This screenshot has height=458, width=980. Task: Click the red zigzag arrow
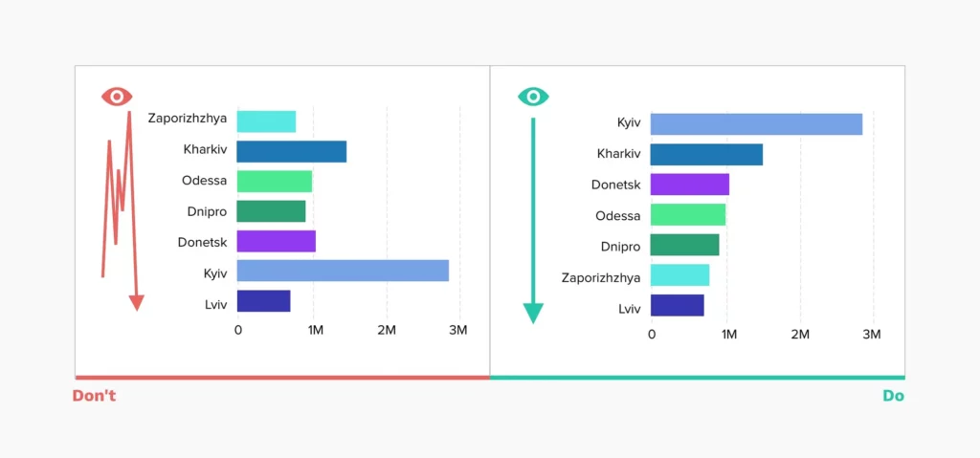tap(122, 210)
